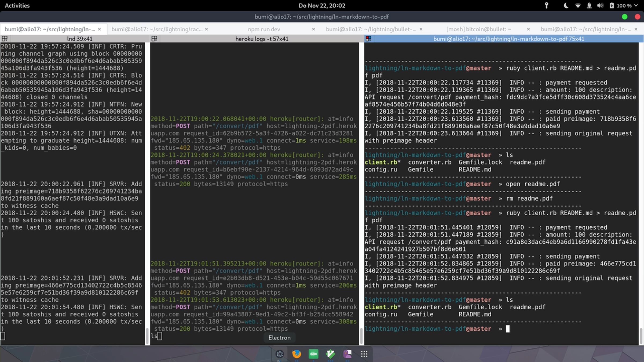This screenshot has height=362, width=644.
Task: Open the date and time calendar menu
Action: point(322,6)
